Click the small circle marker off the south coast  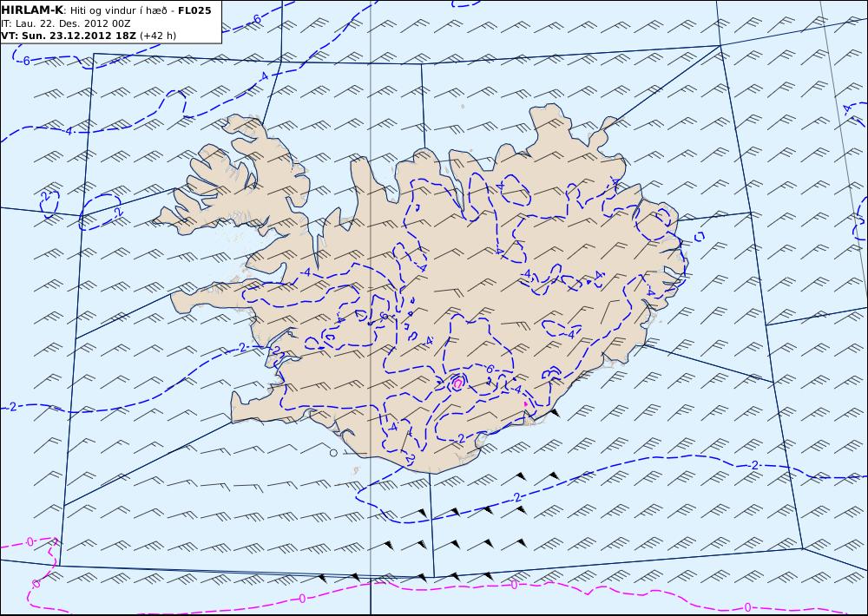[x=333, y=453]
